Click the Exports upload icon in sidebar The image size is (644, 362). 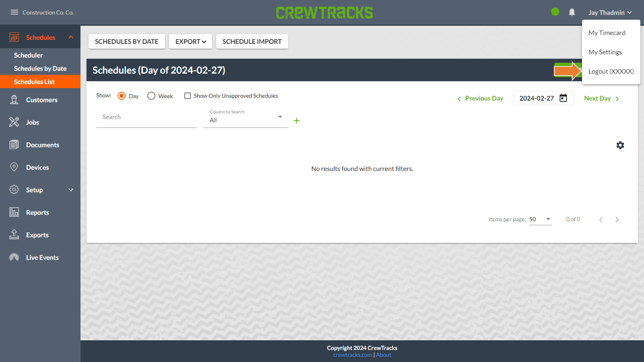tap(14, 235)
